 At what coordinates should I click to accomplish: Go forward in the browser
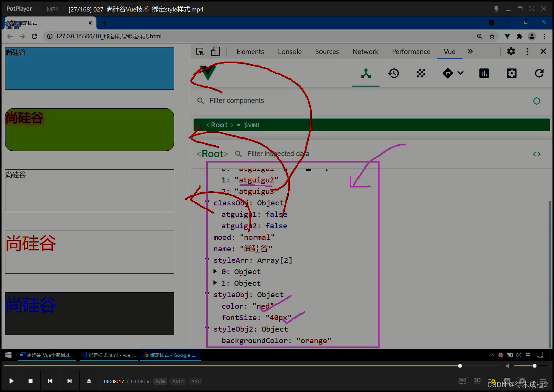point(22,36)
